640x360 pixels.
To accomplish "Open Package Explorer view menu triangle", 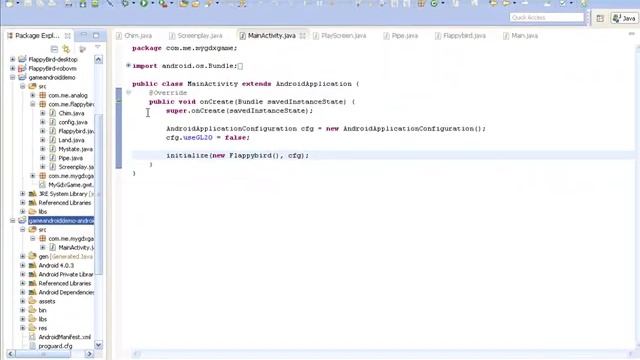I will (x=98, y=47).
